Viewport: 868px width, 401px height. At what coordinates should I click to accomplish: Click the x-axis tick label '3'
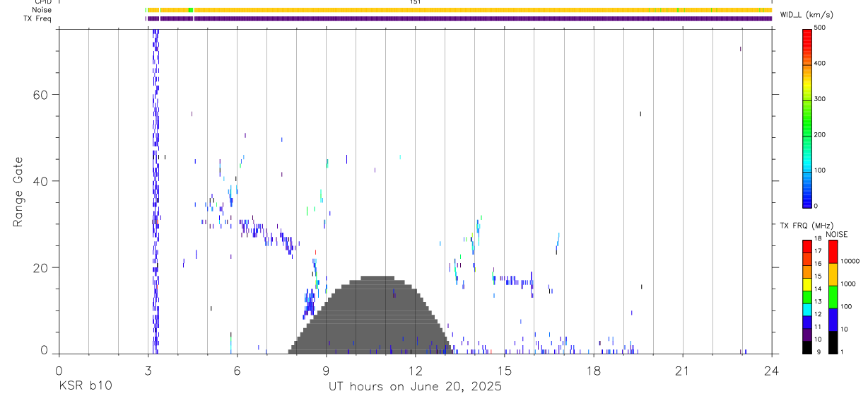click(x=148, y=370)
